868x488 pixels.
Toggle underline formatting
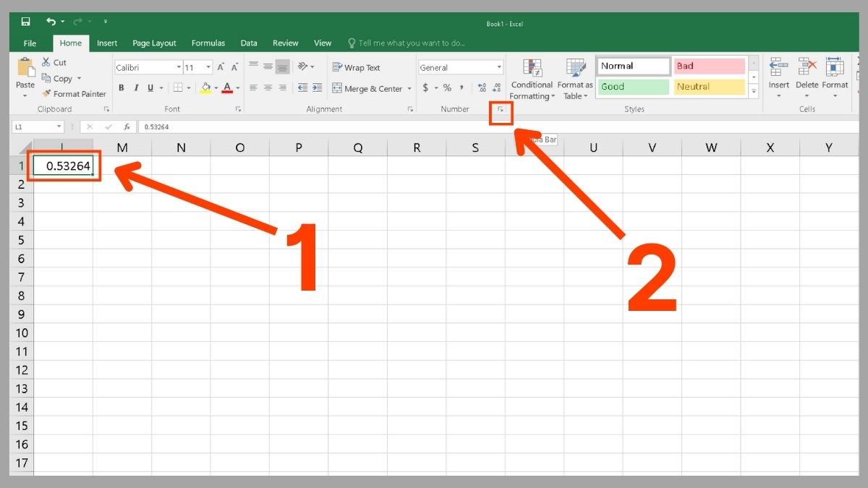pyautogui.click(x=150, y=87)
